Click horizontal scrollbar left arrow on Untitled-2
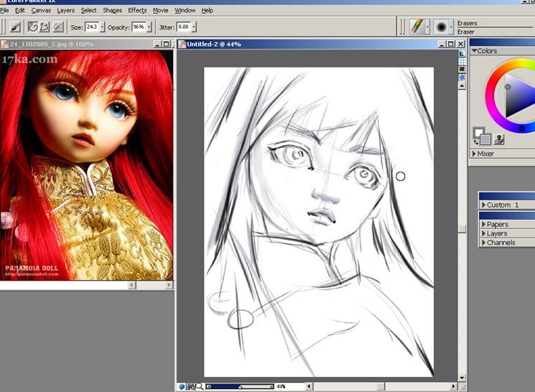This screenshot has width=535, height=392. pyautogui.click(x=309, y=386)
